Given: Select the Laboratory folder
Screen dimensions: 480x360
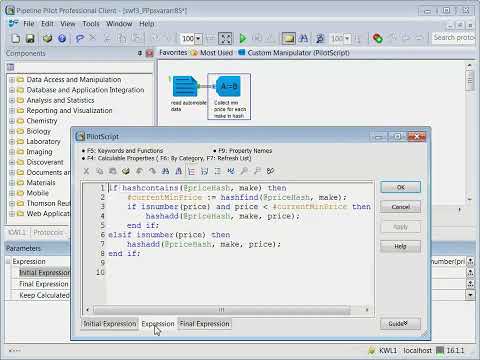Looking at the screenshot, I should (43, 142).
